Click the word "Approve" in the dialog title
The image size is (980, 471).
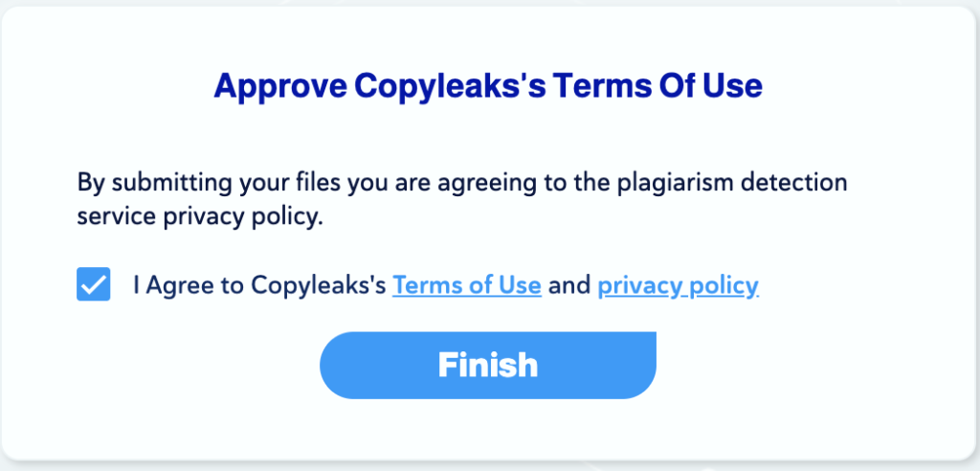click(x=278, y=86)
